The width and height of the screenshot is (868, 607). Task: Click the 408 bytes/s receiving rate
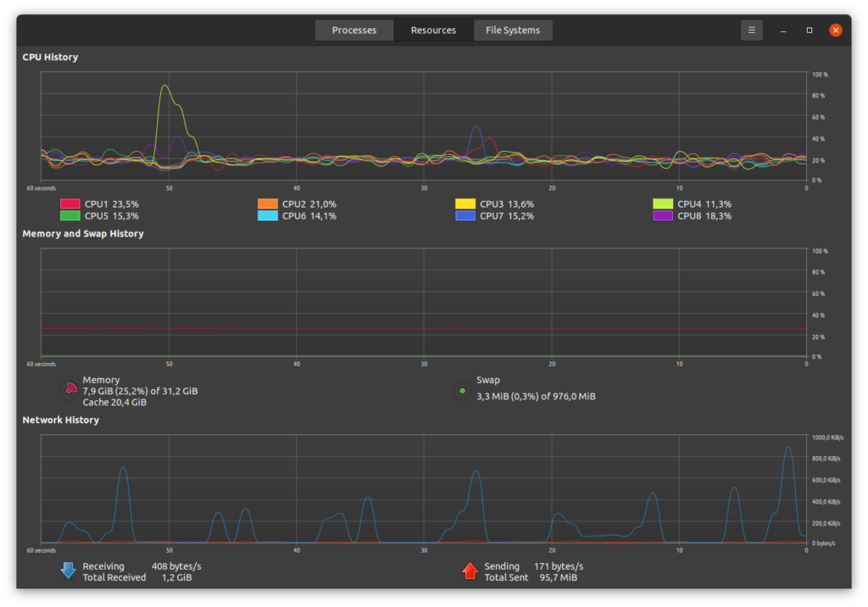click(x=176, y=566)
